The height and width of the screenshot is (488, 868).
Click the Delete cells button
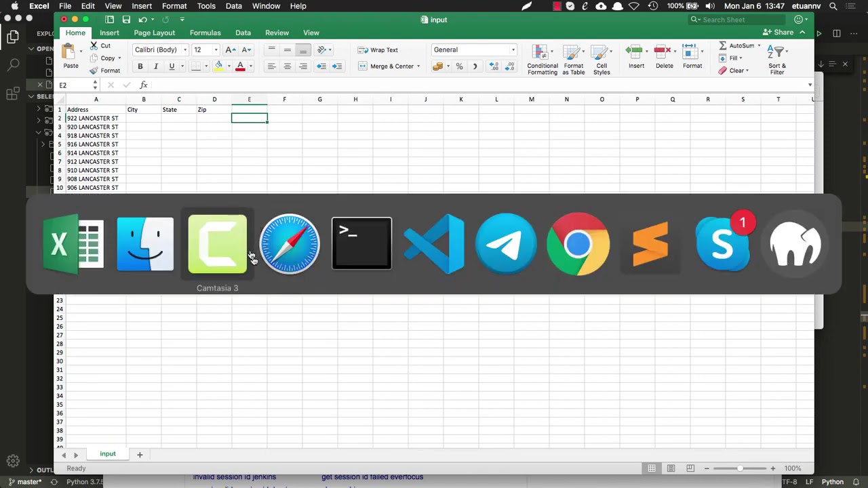(x=664, y=58)
